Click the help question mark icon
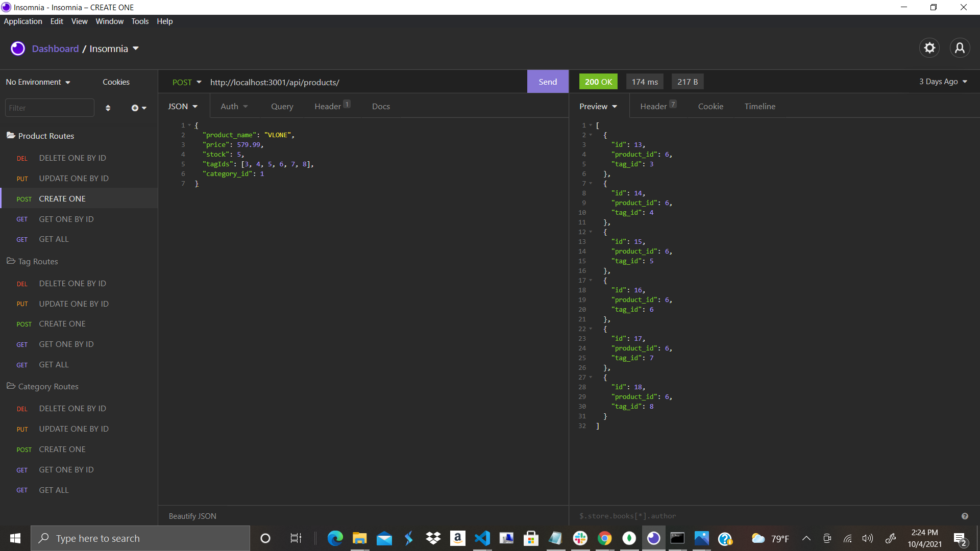Image resolution: width=980 pixels, height=551 pixels. (x=965, y=516)
